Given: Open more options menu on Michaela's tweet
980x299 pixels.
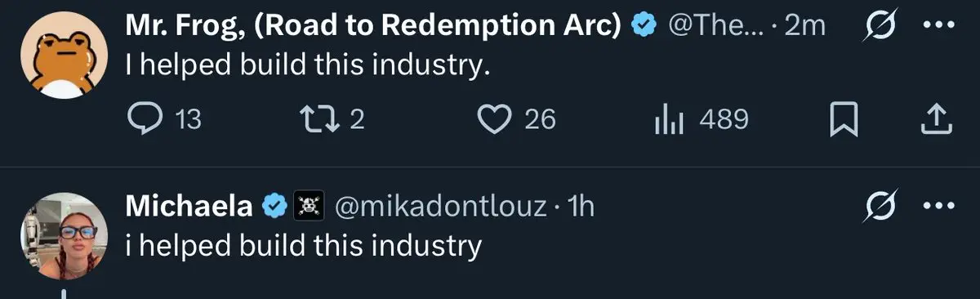Looking at the screenshot, I should click(x=938, y=206).
